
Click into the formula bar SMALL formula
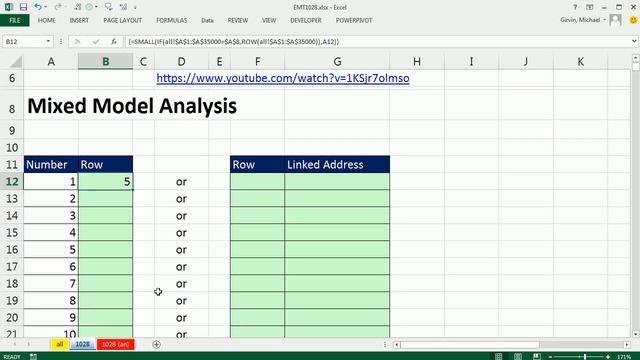(x=233, y=42)
